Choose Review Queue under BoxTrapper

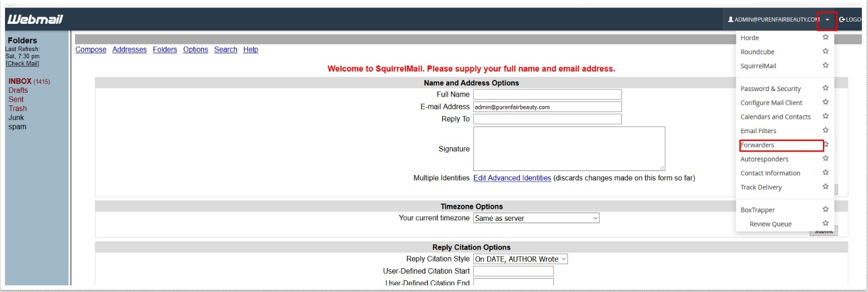click(770, 224)
